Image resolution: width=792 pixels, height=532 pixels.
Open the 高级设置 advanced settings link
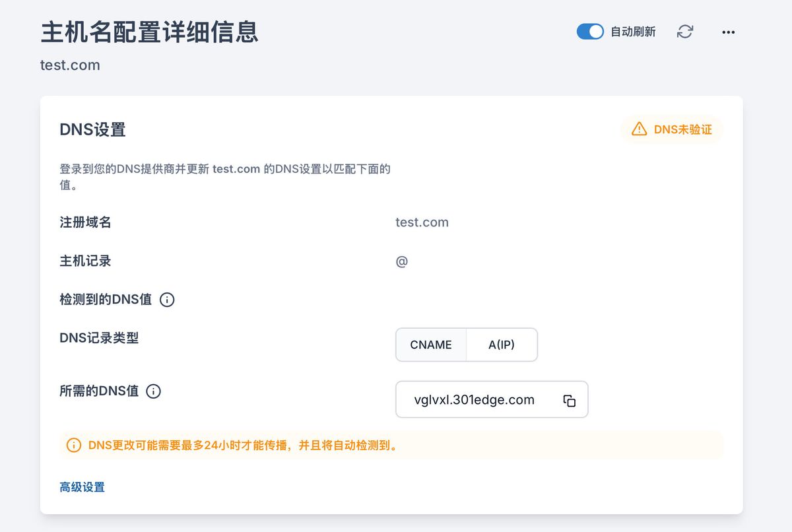pos(82,487)
